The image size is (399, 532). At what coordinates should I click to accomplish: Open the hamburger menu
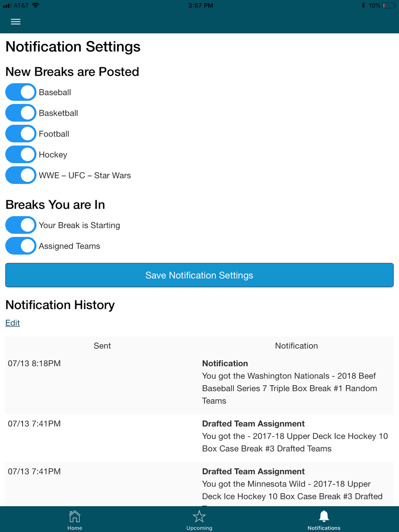[x=16, y=22]
